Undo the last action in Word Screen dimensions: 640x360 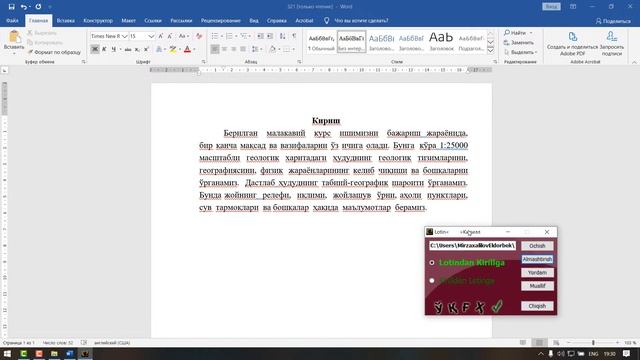(x=24, y=7)
